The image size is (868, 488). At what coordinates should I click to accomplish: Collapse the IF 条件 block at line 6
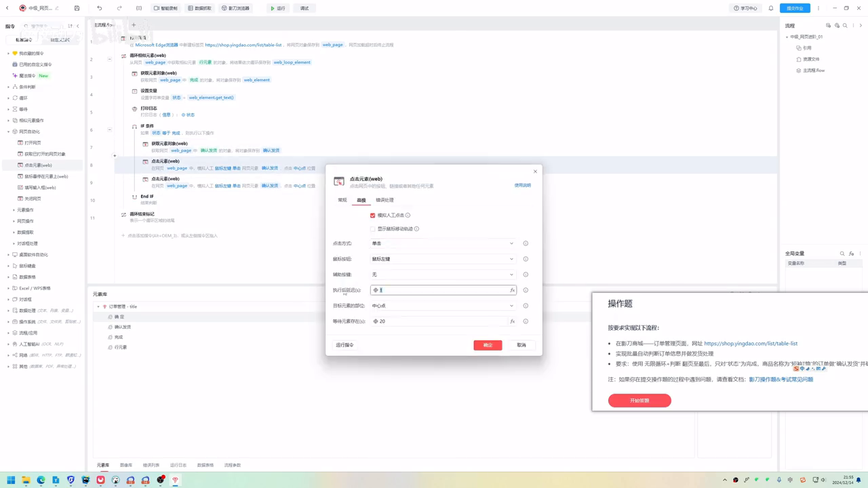point(109,129)
